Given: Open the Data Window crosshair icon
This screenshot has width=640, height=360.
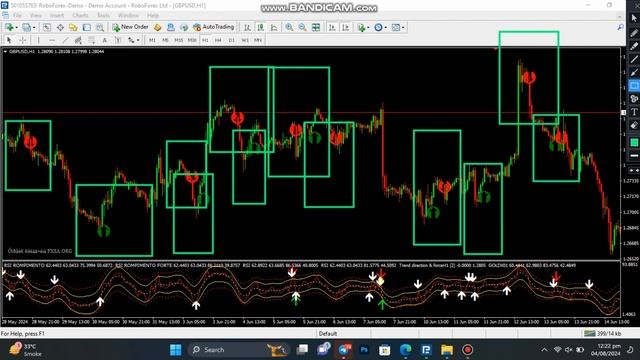Looking at the screenshot, I should pos(60,27).
